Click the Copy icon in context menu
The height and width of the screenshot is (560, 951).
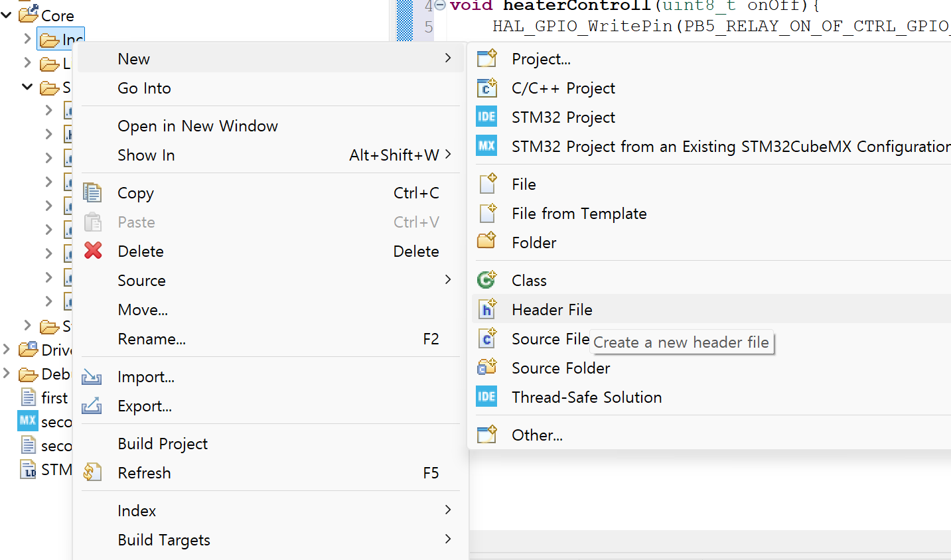(x=92, y=192)
